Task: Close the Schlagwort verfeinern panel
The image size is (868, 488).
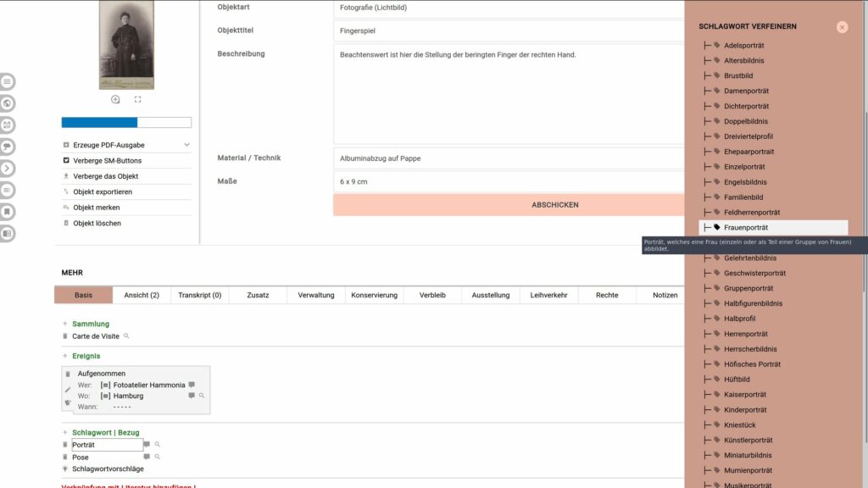Action: (842, 27)
